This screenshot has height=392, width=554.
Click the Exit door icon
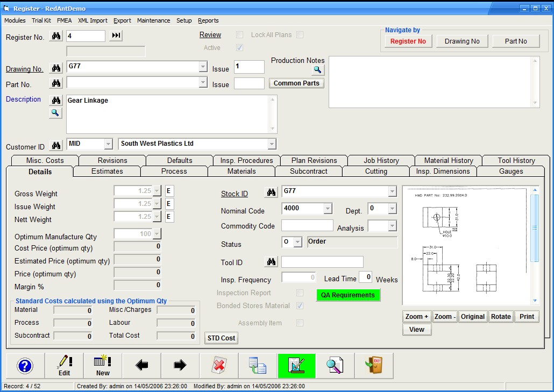click(x=374, y=366)
